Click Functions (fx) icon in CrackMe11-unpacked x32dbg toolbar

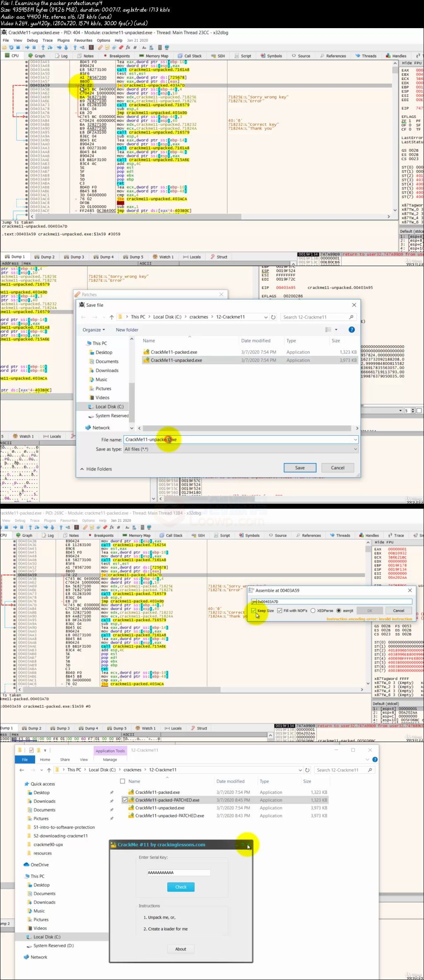(x=128, y=48)
